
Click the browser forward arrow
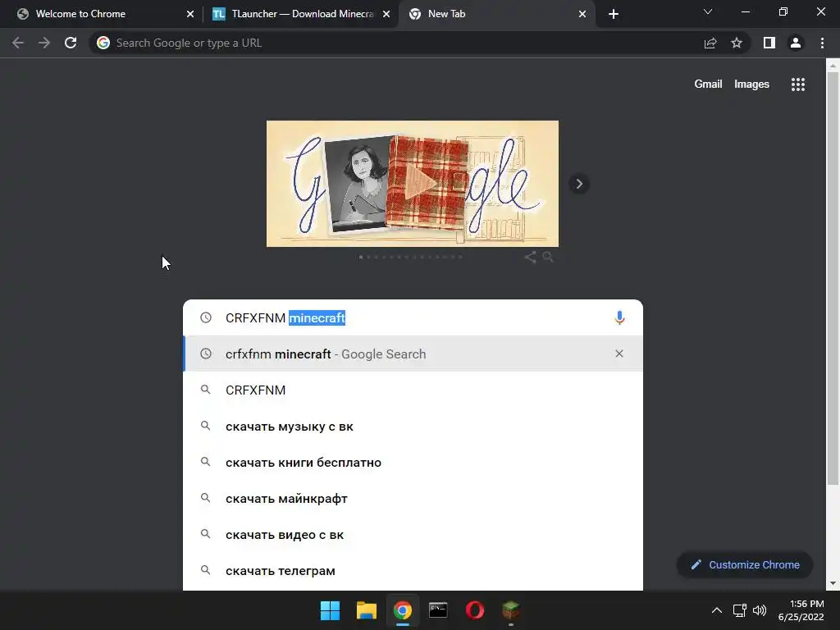tap(44, 43)
